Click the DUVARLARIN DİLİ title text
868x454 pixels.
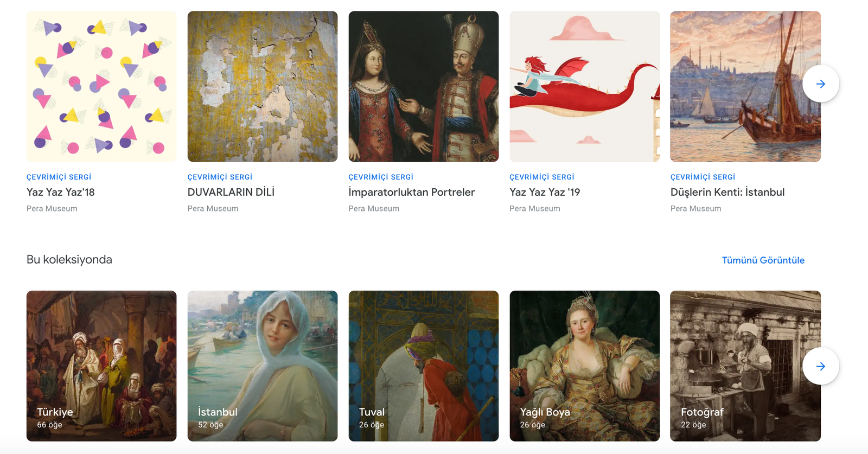coord(231,192)
